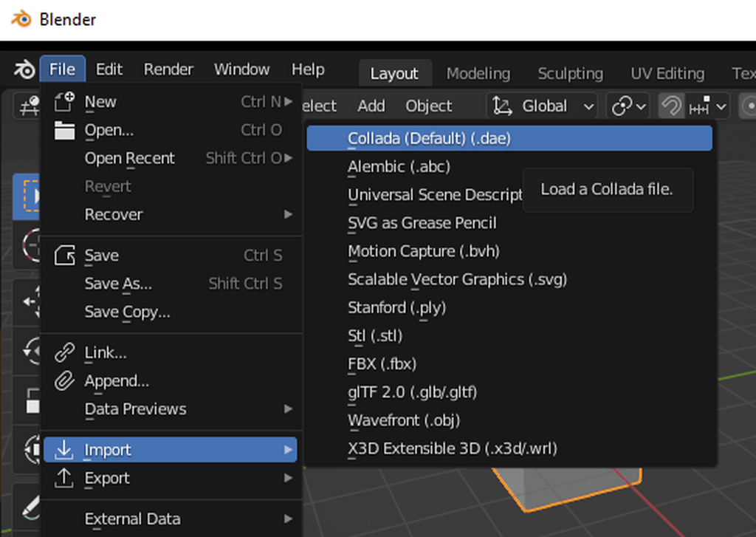Toggle the snapping magnet
The image size is (756, 537).
pyautogui.click(x=670, y=106)
